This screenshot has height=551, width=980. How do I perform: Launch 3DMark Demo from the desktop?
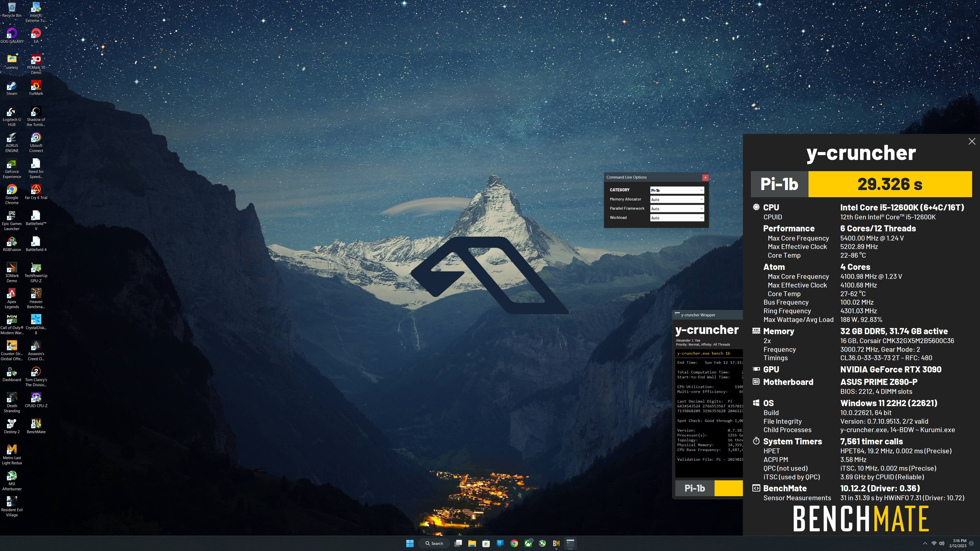[12, 273]
